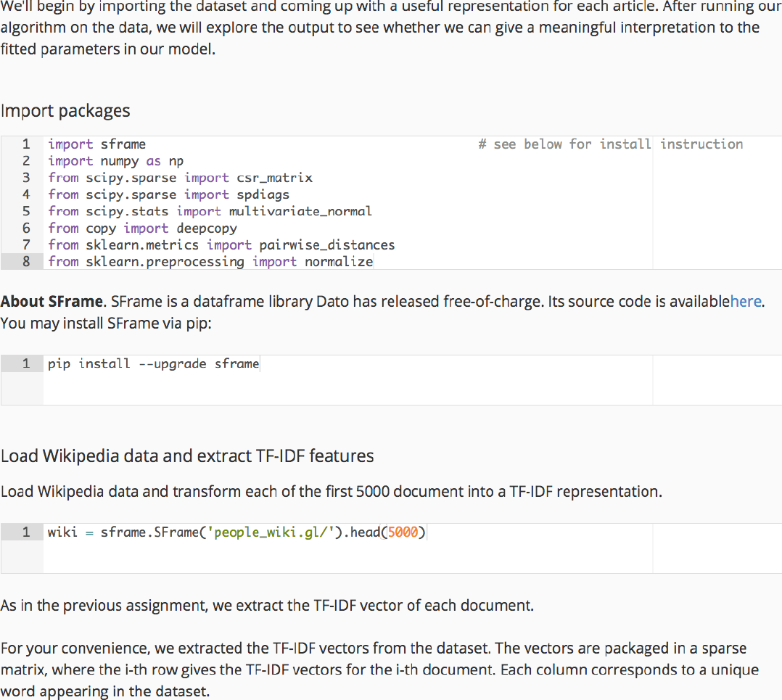Click the '# see below for install' comment
Viewport: 782px width, 700px height.
point(564,144)
